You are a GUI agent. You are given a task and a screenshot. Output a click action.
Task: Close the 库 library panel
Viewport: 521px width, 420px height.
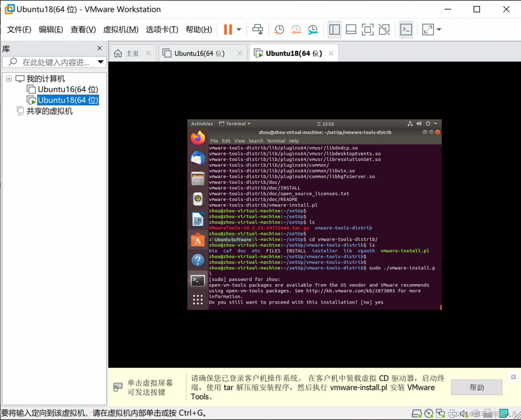99,48
